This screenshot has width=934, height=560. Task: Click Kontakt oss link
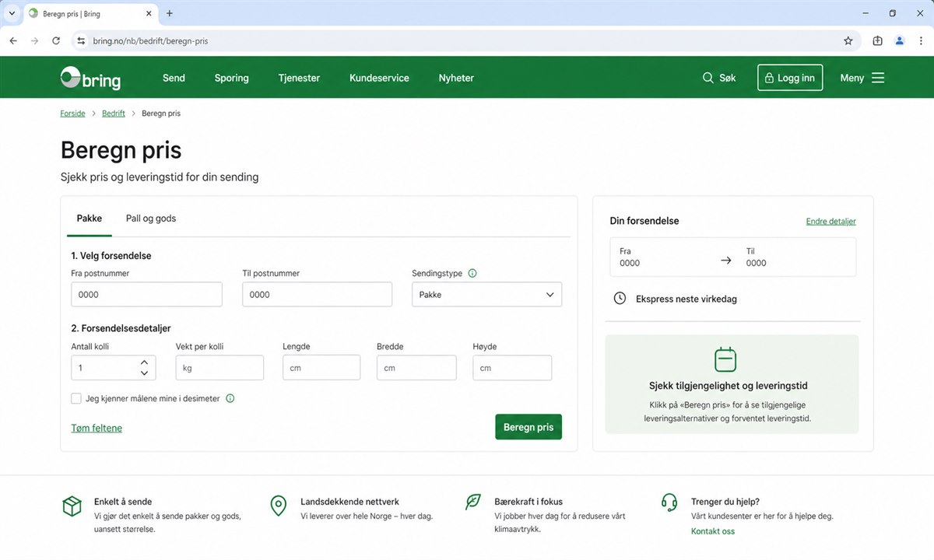click(x=713, y=531)
